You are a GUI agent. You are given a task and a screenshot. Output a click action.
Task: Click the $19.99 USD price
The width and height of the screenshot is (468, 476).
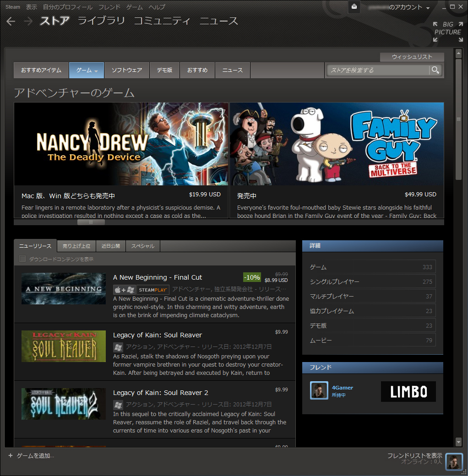coord(205,194)
